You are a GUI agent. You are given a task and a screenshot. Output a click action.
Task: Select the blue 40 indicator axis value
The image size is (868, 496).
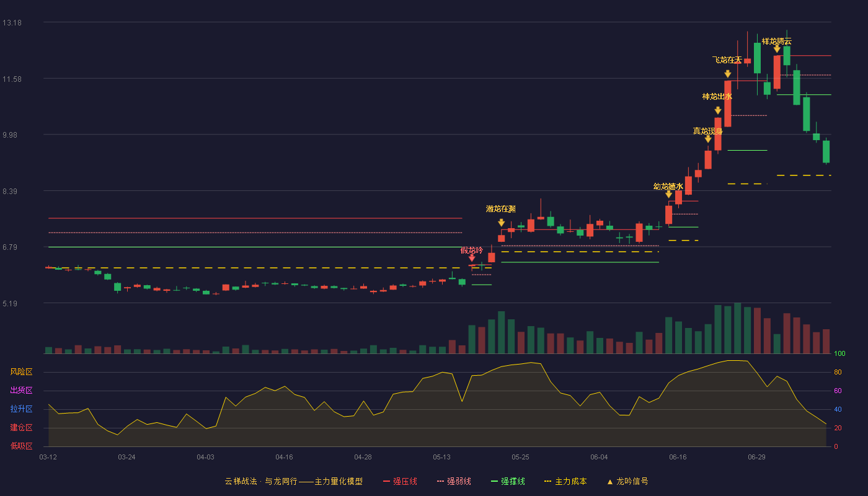838,409
